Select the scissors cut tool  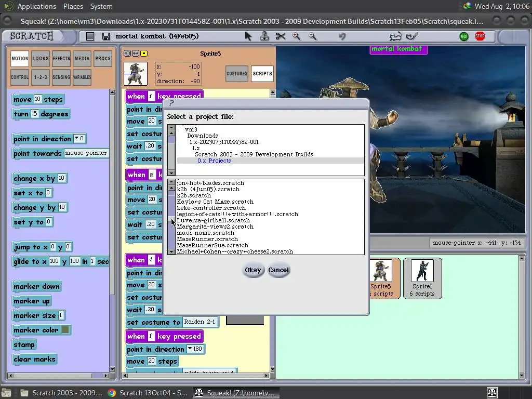coord(281,36)
